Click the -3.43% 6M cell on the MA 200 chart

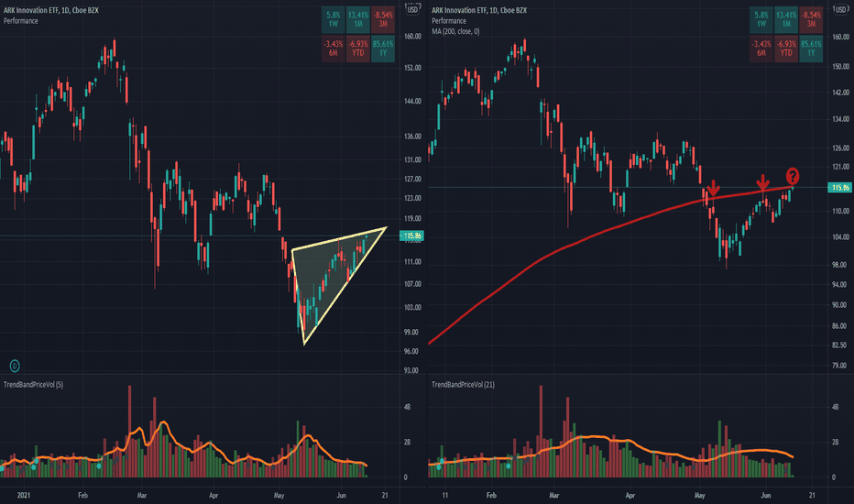[761, 49]
